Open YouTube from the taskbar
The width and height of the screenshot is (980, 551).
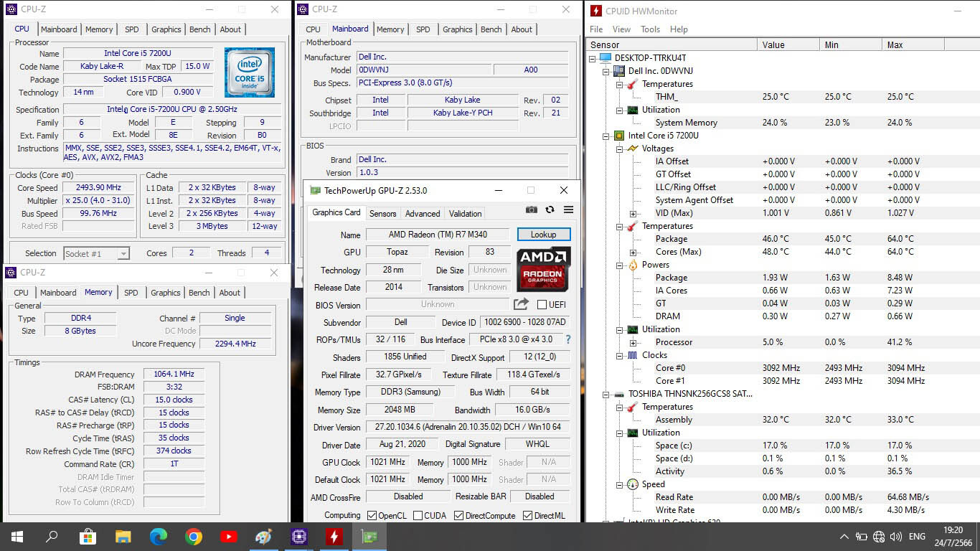[x=228, y=536]
